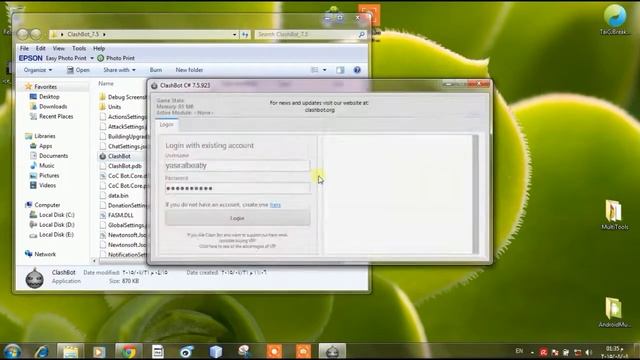Open Windows Media Player taskbar icon
The height and width of the screenshot is (360, 640).
(99, 351)
